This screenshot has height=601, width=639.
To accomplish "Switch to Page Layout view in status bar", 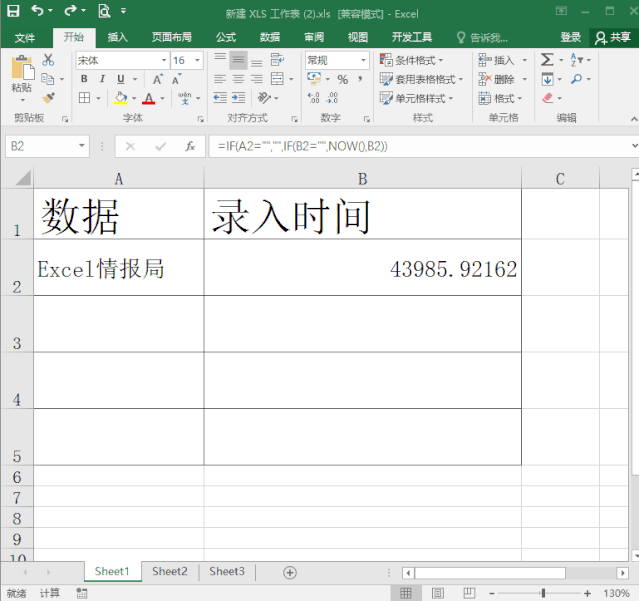I will point(438,593).
